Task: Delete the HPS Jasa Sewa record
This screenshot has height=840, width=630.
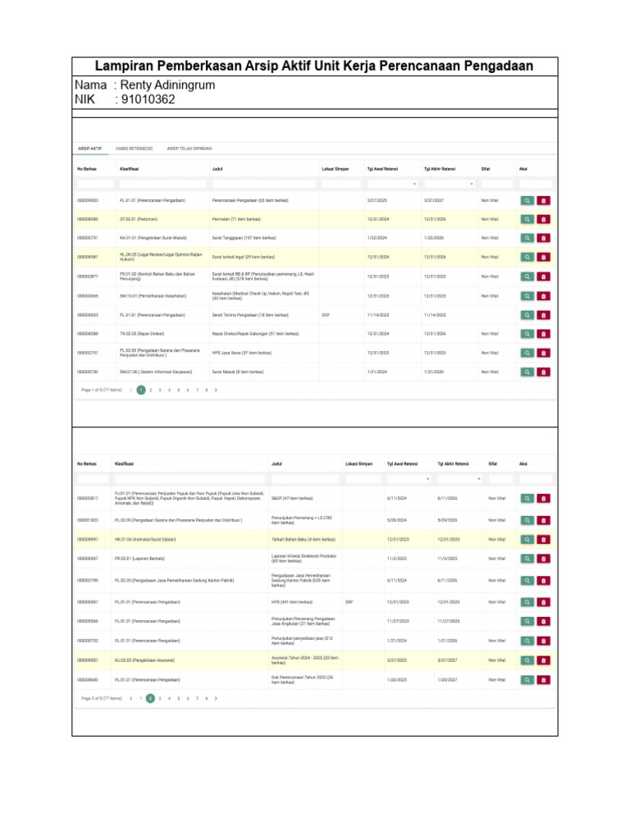Action: (543, 353)
